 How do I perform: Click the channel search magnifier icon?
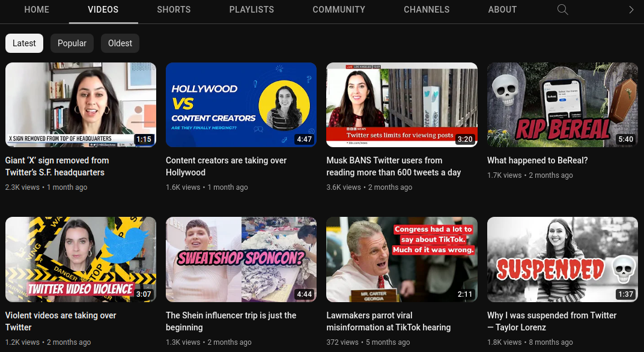click(x=562, y=10)
